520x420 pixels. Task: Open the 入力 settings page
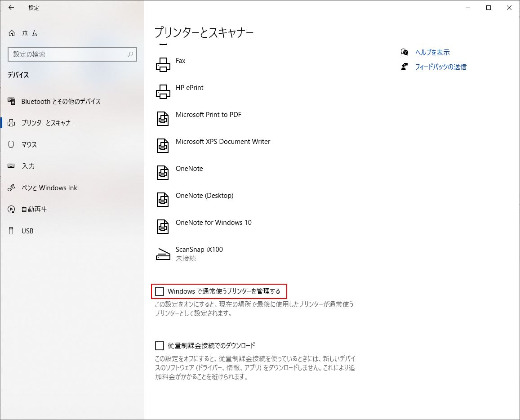(28, 166)
